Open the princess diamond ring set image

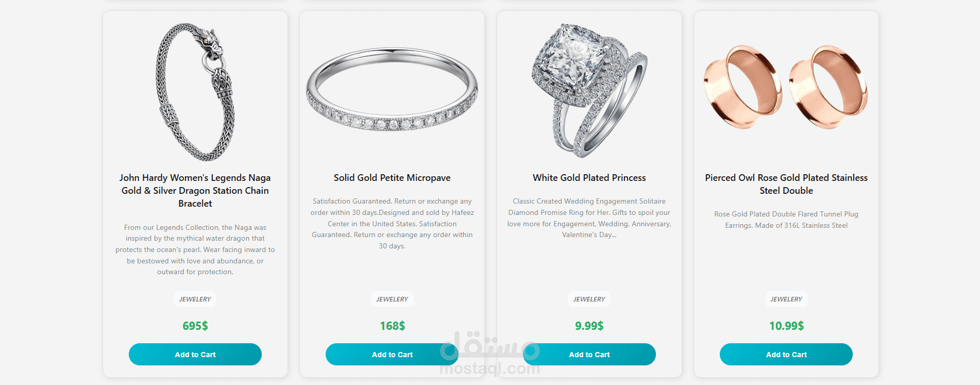pos(589,90)
